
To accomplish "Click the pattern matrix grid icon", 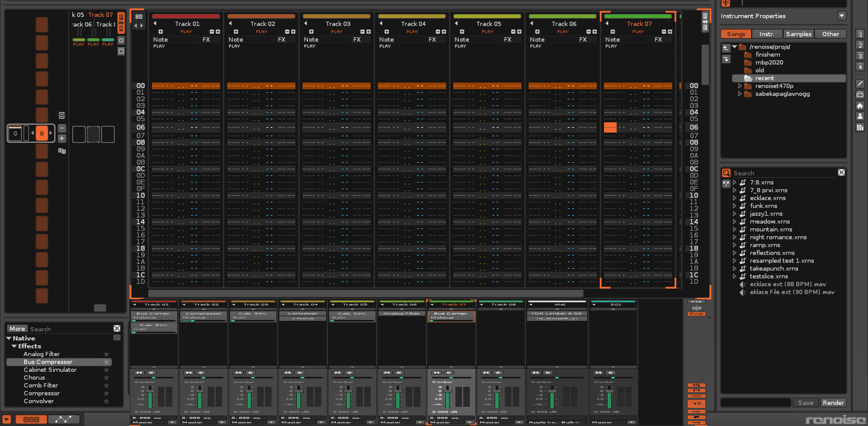I will [x=62, y=151].
